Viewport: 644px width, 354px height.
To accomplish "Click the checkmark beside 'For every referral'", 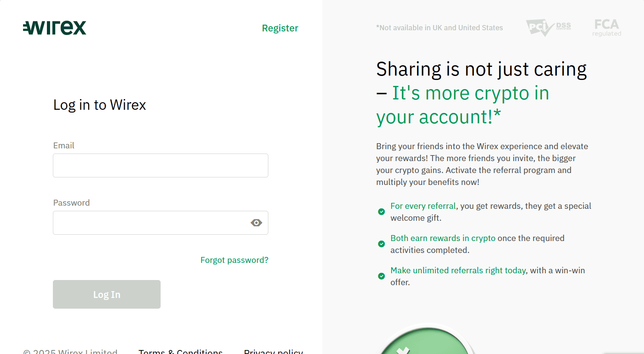I will [381, 212].
